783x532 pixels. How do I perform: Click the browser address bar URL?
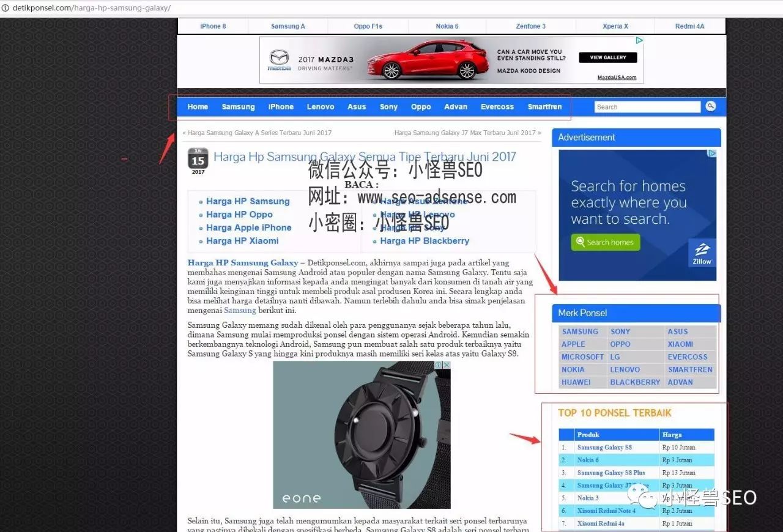pos(92,8)
